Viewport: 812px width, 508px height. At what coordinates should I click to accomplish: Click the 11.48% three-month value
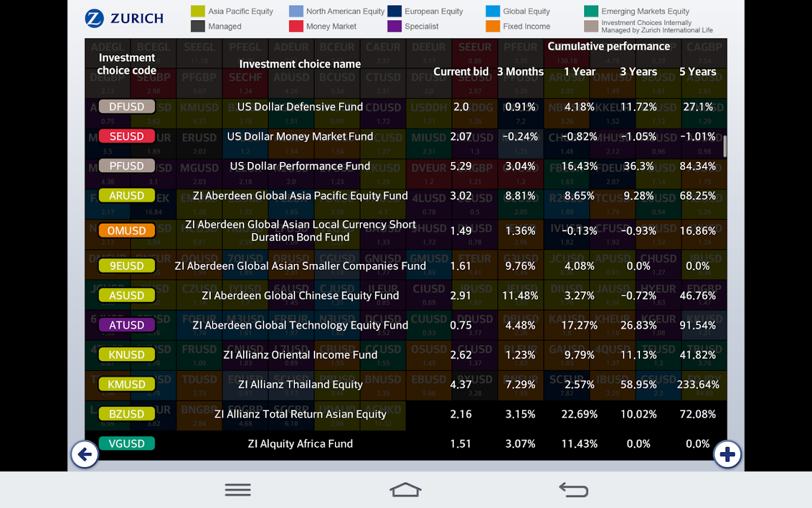click(520, 295)
